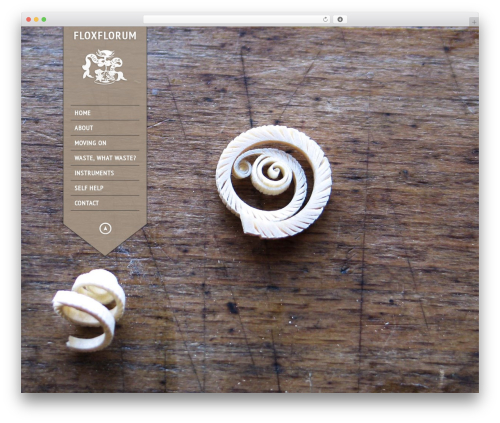The width and height of the screenshot is (500, 423).
Task: Focus the browser address bar
Action: [x=236, y=20]
